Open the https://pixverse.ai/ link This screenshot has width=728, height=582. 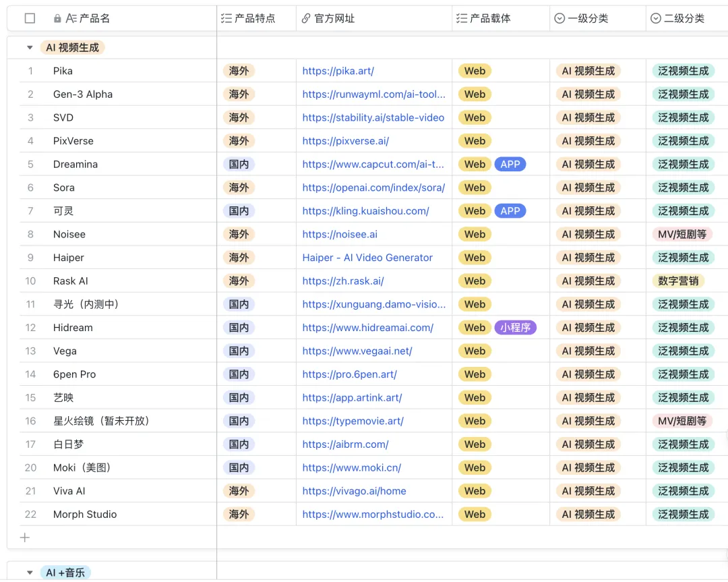(x=345, y=141)
